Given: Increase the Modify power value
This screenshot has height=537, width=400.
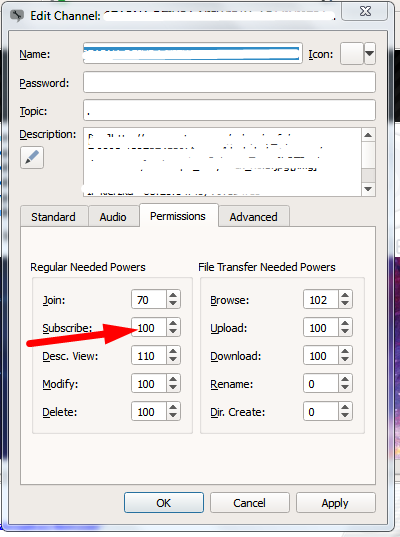Looking at the screenshot, I should point(173,379).
